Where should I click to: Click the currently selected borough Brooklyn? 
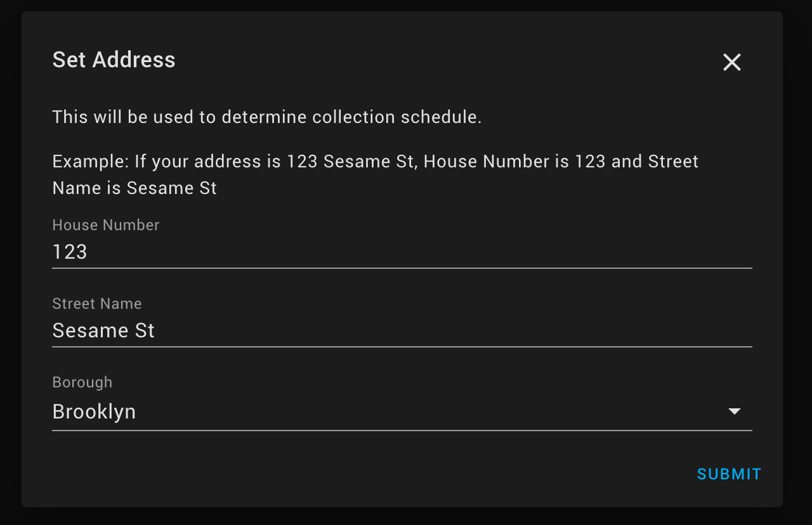(x=94, y=412)
